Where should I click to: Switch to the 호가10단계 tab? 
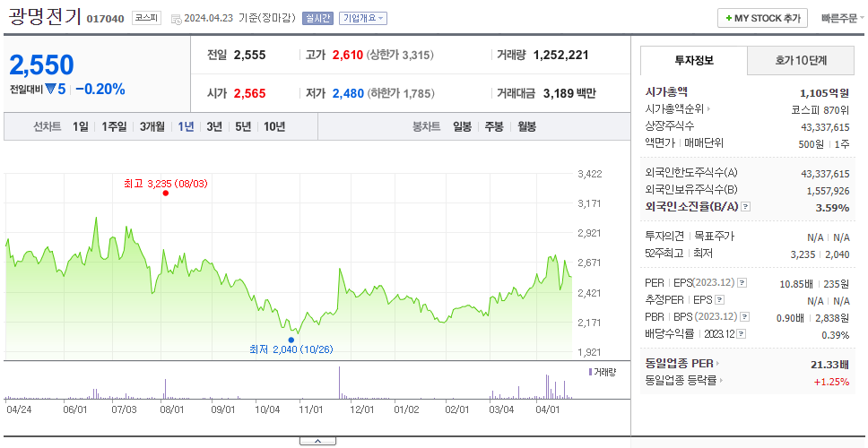(801, 60)
